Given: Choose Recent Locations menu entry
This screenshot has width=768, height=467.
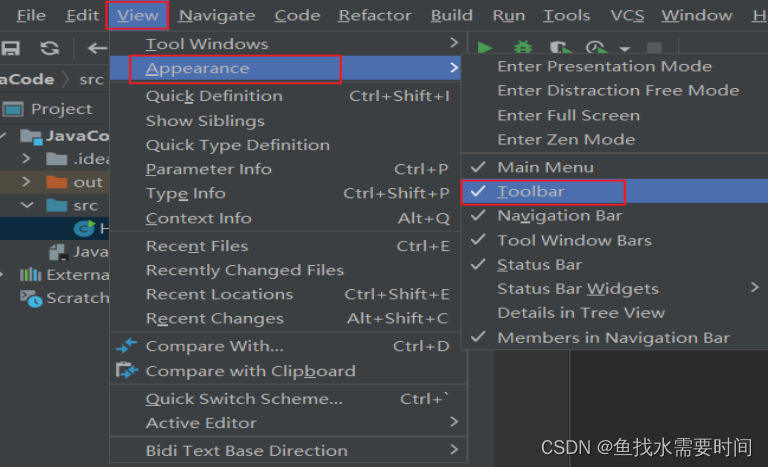Looking at the screenshot, I should (x=286, y=294).
